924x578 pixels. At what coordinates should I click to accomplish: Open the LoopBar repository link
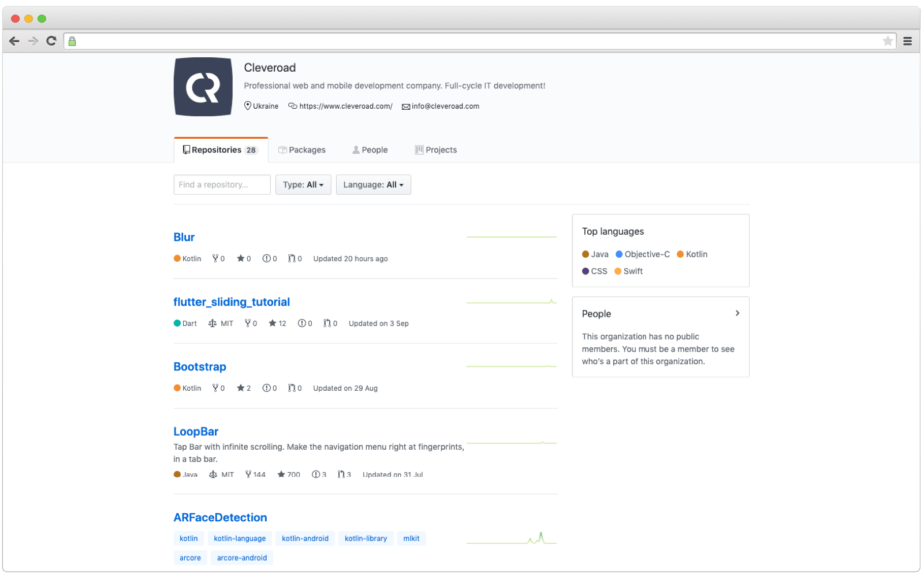pyautogui.click(x=196, y=431)
